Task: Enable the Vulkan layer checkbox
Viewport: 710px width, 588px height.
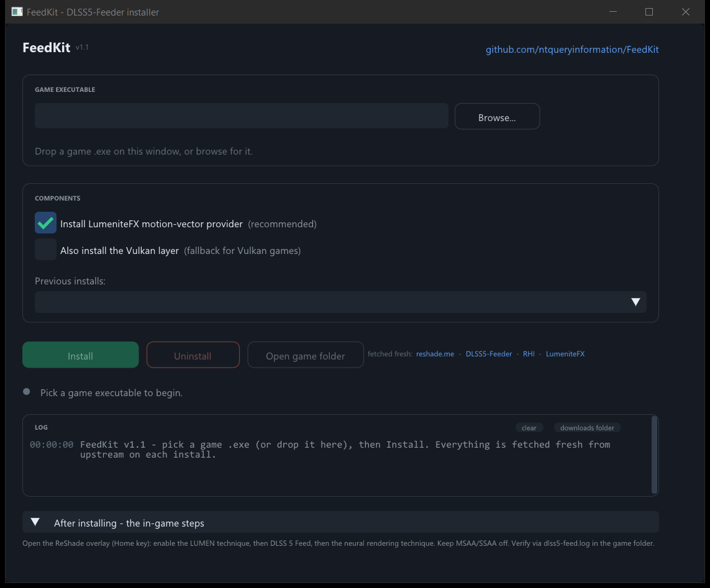Action: [45, 250]
